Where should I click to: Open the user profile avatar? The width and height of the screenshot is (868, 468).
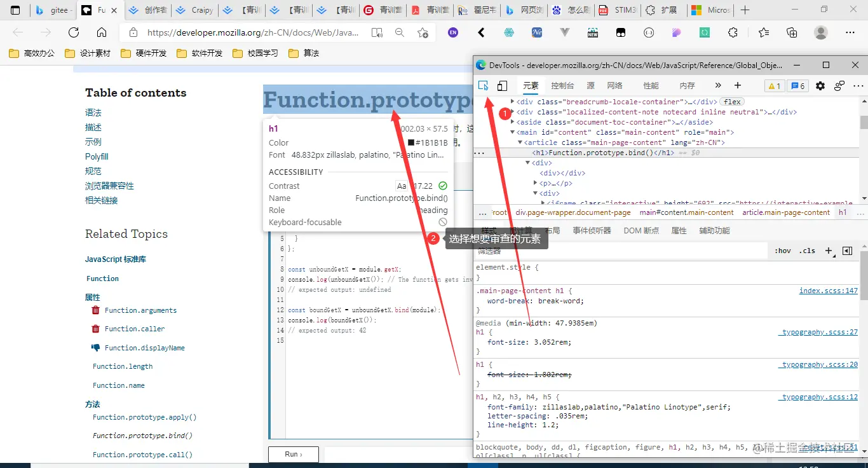coord(821,32)
